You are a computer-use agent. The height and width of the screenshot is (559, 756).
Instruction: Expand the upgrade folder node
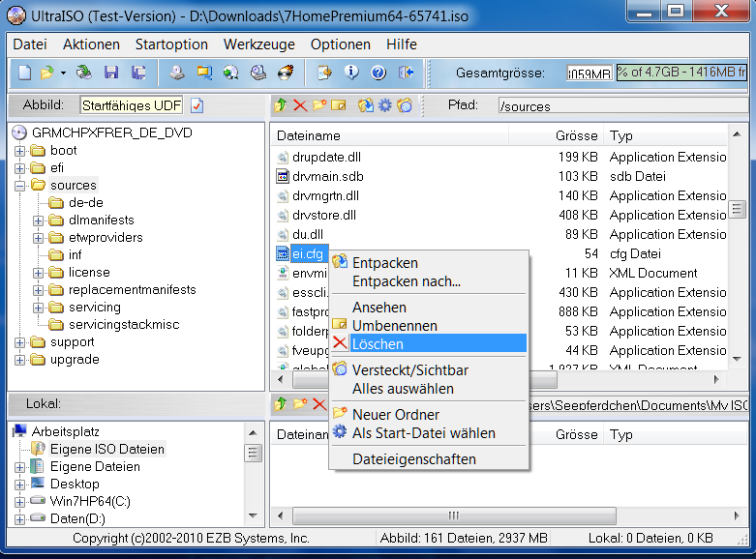[x=19, y=360]
